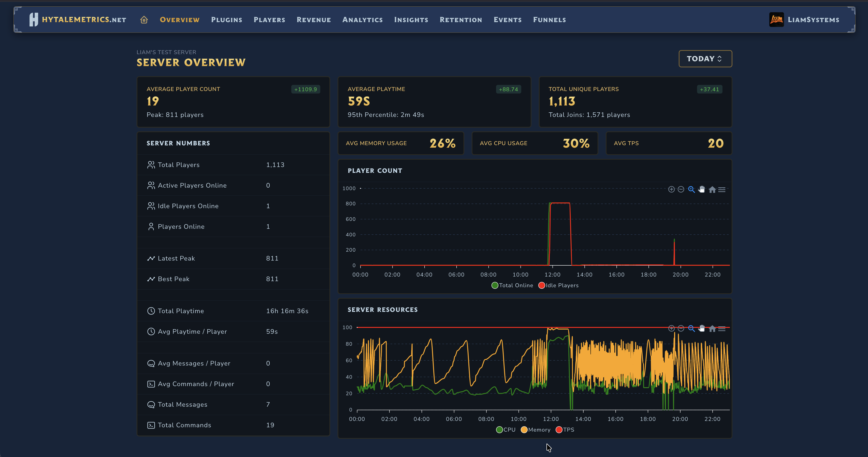
Task: Click the home icon in navigation bar
Action: click(144, 20)
